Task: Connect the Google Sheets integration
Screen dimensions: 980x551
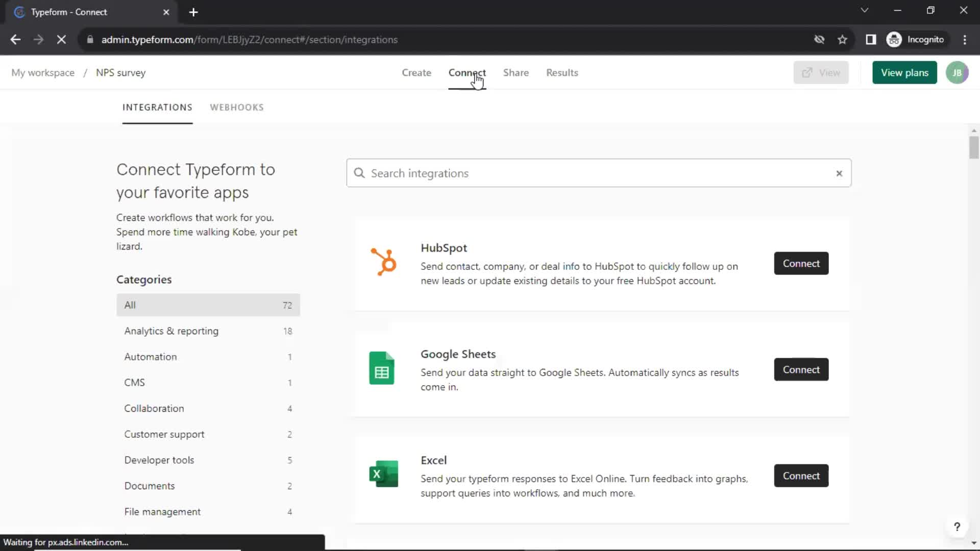Action: (801, 369)
